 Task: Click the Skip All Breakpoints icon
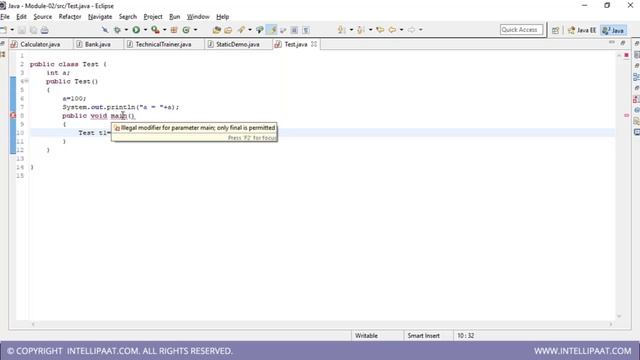point(105,30)
